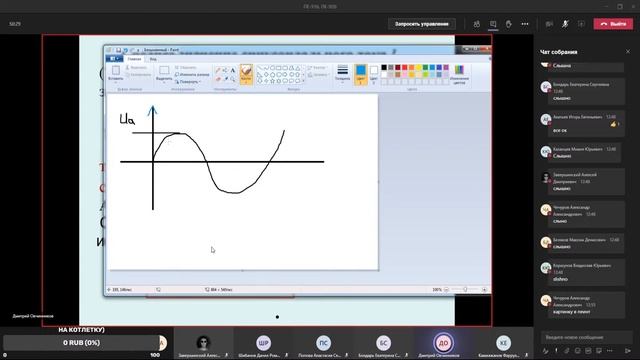This screenshot has width=640, height=360.
Task: Click the new message input field
Action: (x=586, y=337)
